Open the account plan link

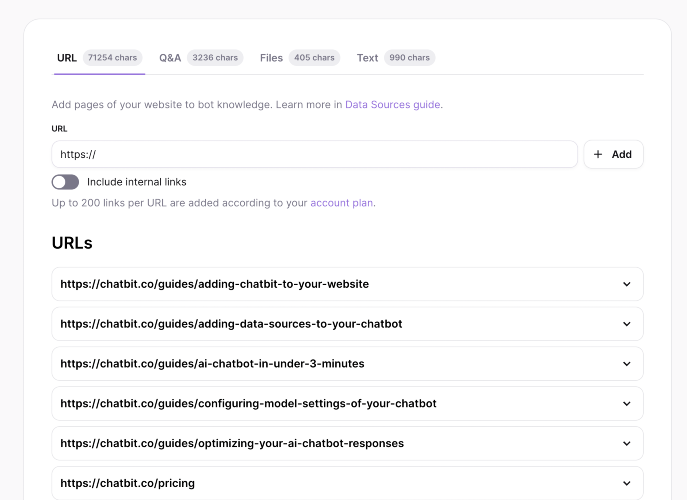pos(342,203)
